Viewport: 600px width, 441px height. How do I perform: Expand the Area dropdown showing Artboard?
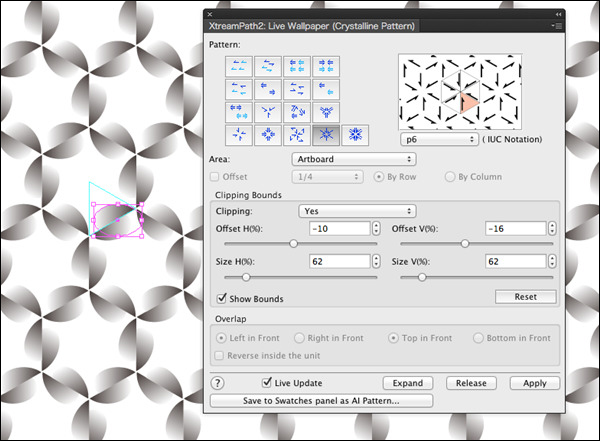[353, 159]
